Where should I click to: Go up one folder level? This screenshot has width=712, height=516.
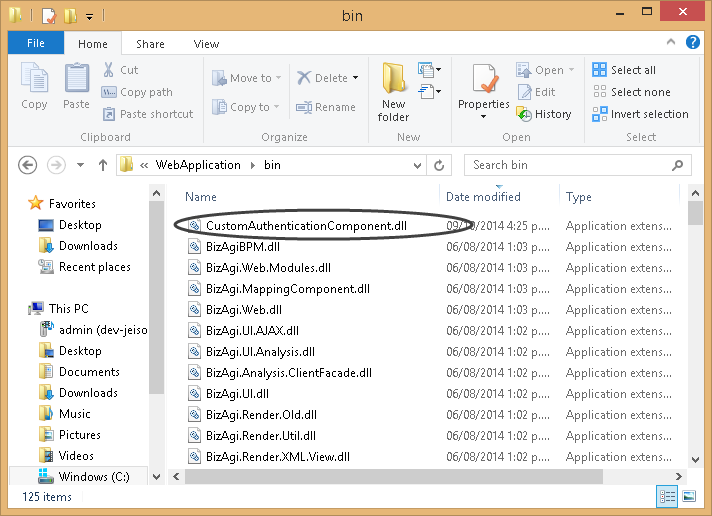pyautogui.click(x=103, y=165)
